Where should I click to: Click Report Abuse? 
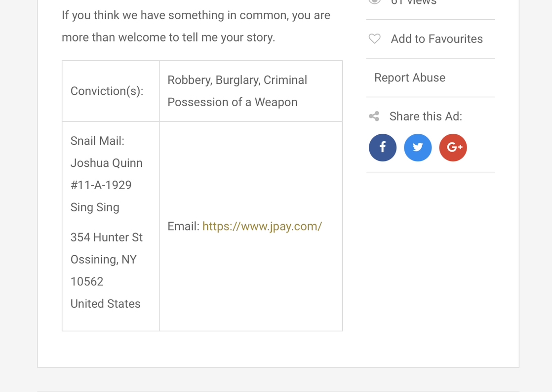point(410,78)
